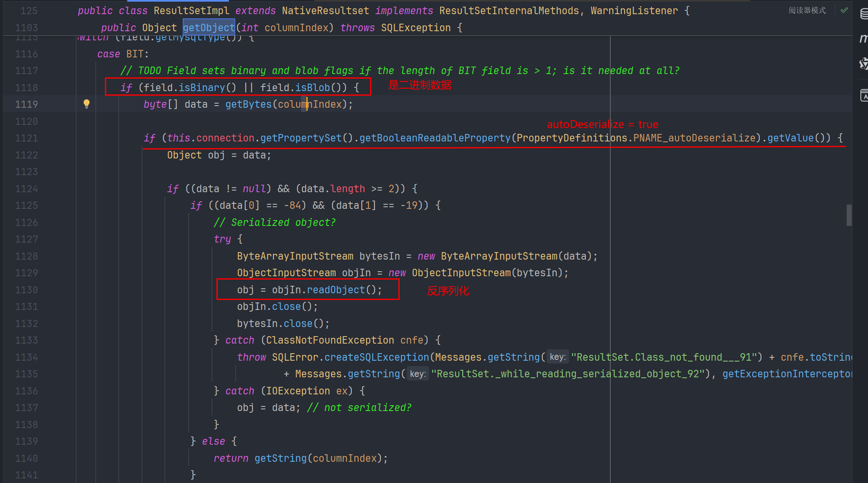Click the try keyword at line 1127
868x483 pixels.
(222, 239)
